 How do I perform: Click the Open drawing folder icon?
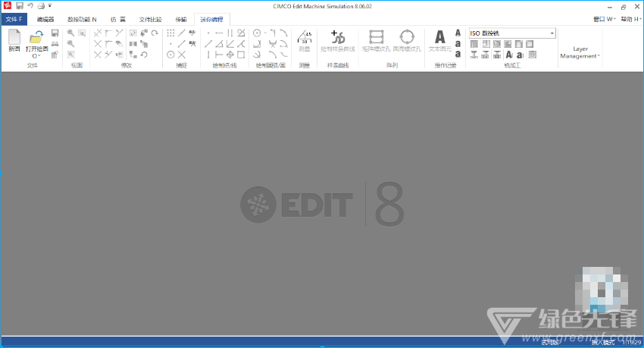point(36,37)
